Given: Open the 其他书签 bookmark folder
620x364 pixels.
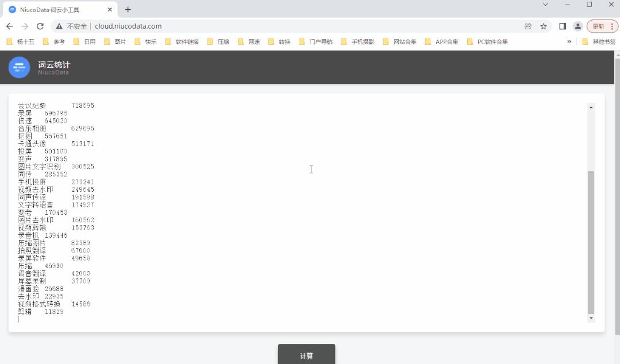Looking at the screenshot, I should click(599, 41).
